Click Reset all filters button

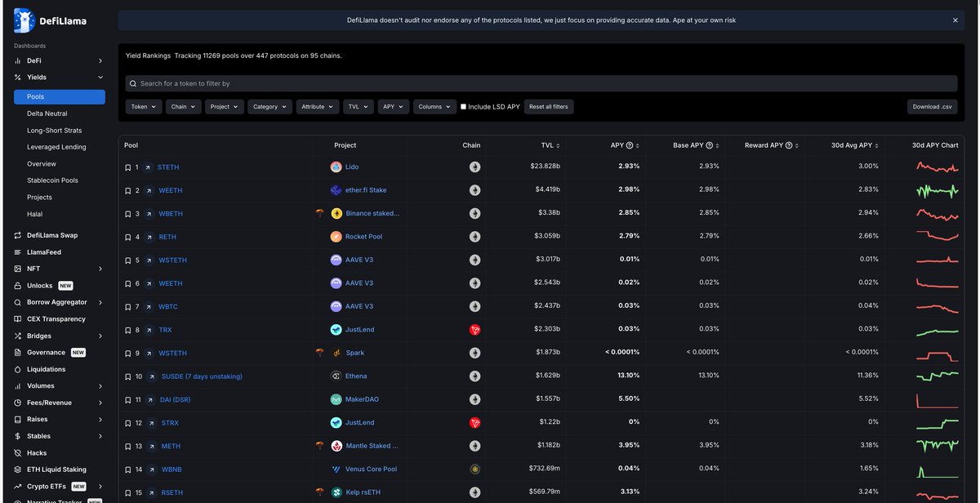(x=548, y=107)
